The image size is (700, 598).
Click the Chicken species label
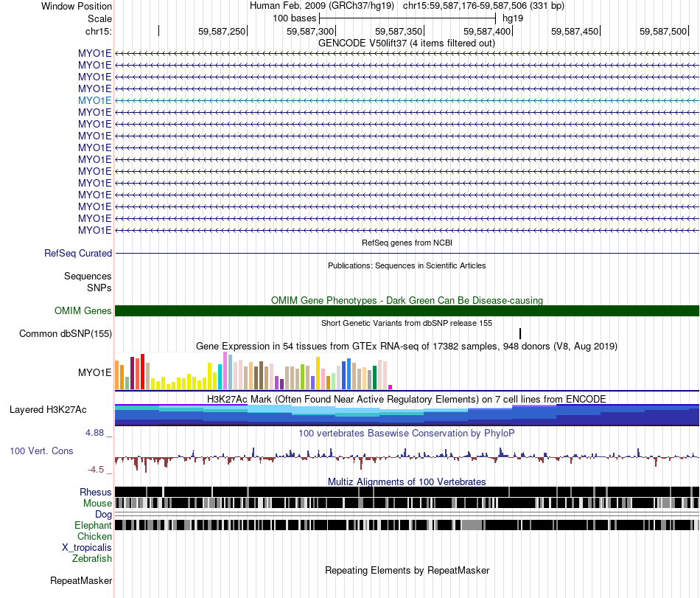click(94, 536)
